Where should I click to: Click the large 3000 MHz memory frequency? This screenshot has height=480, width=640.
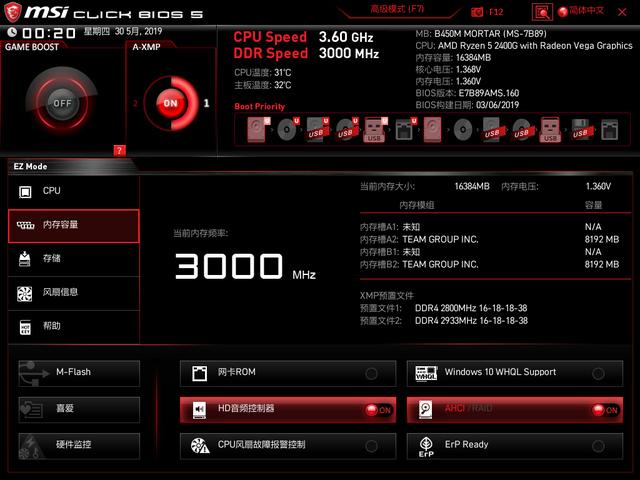pos(245,267)
